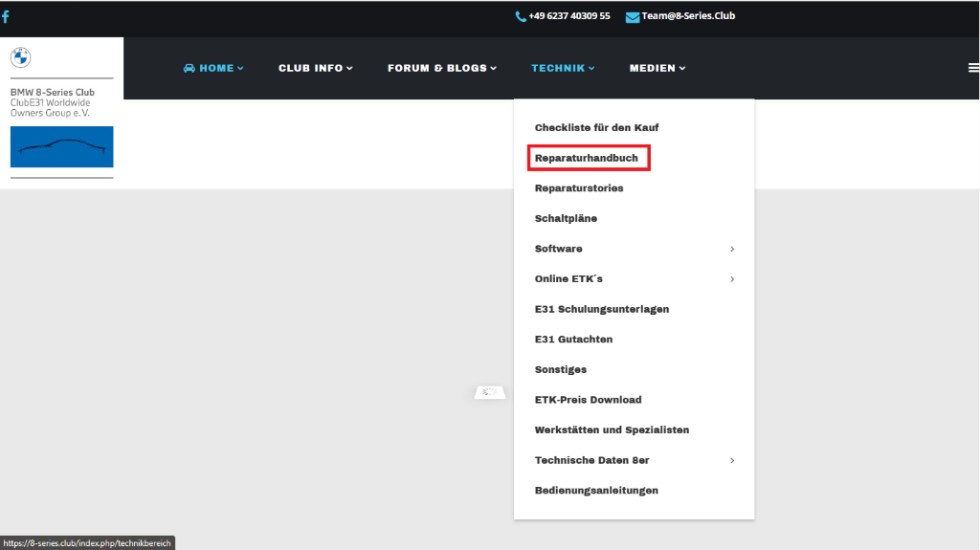The image size is (980, 550).
Task: Open the Home menu with car icon
Action: point(213,68)
